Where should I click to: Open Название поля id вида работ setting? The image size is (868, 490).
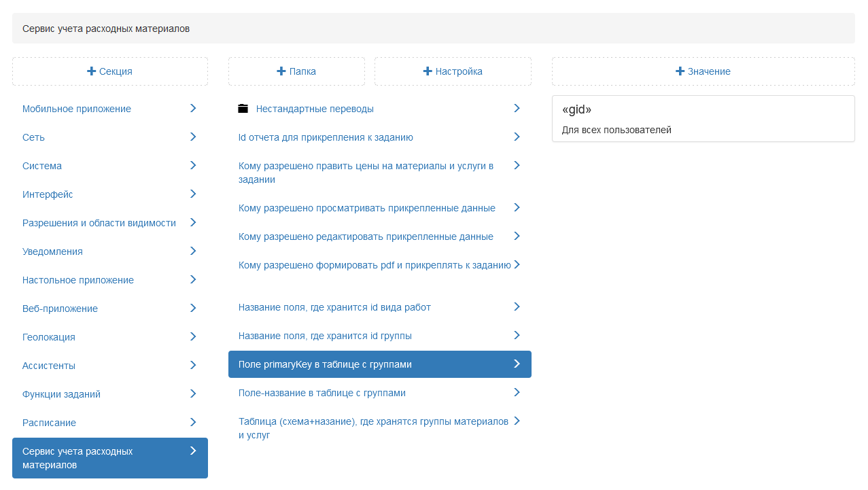334,307
